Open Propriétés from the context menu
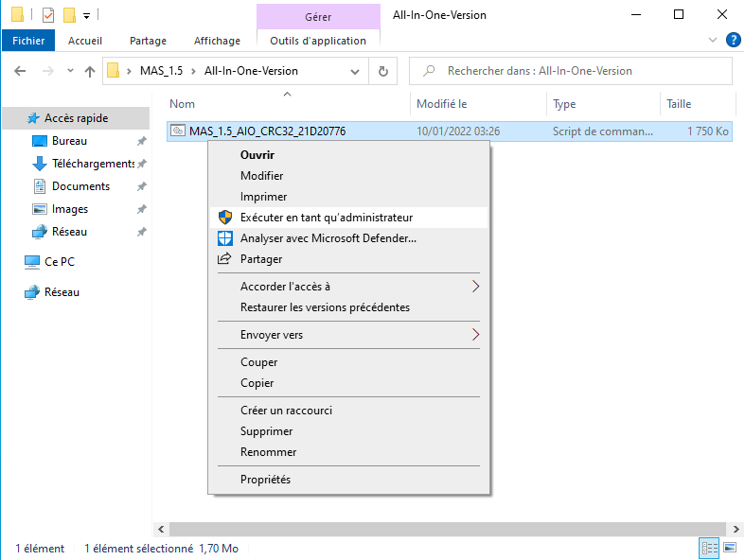 (348, 480)
